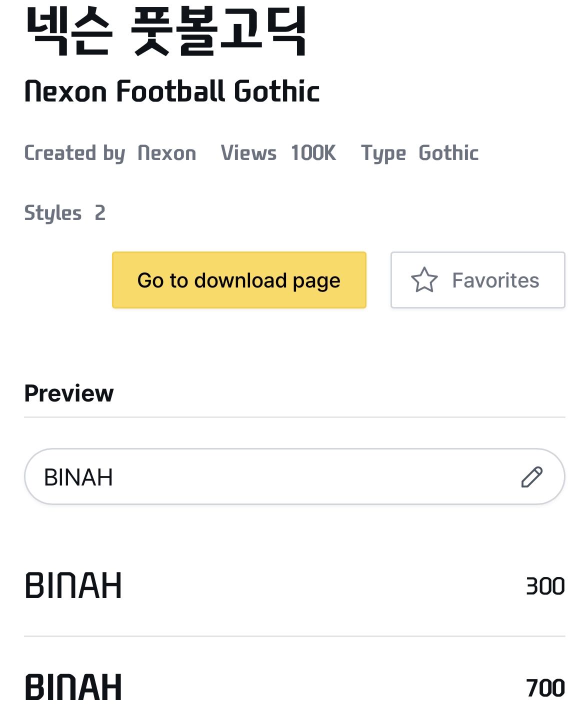Viewport: 588px width, 722px height.
Task: Click the Korean font title heading
Action: pos(166,31)
